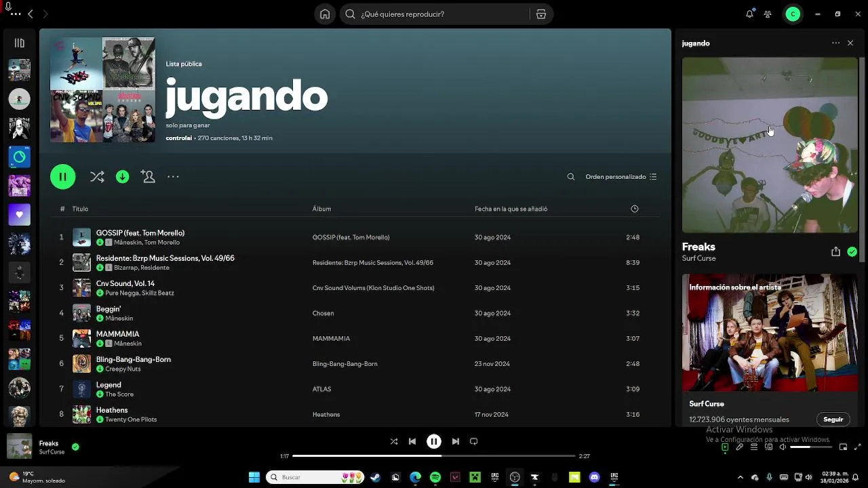Viewport: 868px width, 488px height.
Task: Open the "Información sobre el artista" card
Action: click(770, 350)
